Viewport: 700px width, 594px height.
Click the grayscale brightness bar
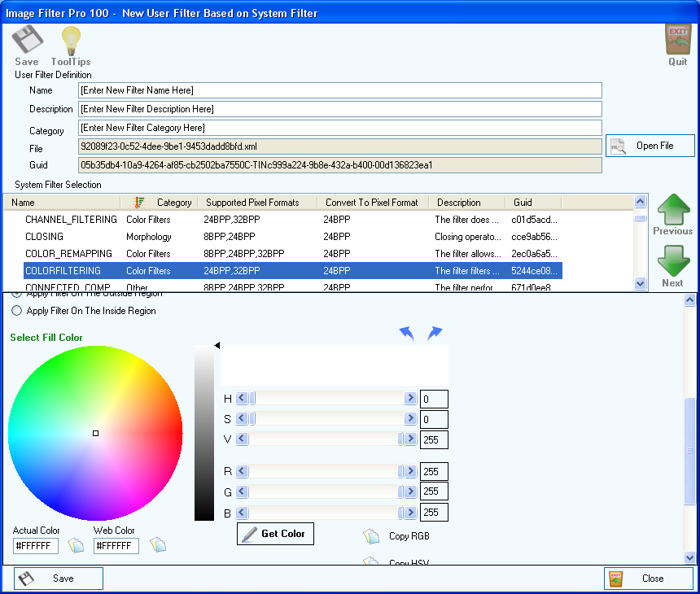pyautogui.click(x=204, y=432)
